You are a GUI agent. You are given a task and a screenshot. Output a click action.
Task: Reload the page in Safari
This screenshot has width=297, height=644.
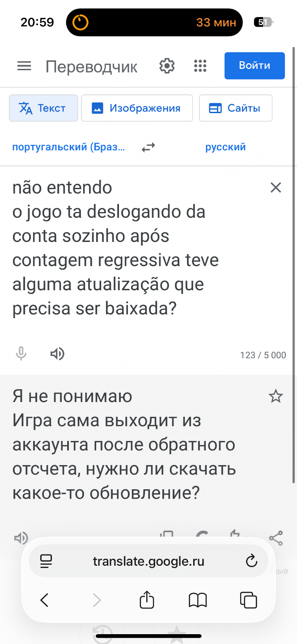click(x=252, y=561)
